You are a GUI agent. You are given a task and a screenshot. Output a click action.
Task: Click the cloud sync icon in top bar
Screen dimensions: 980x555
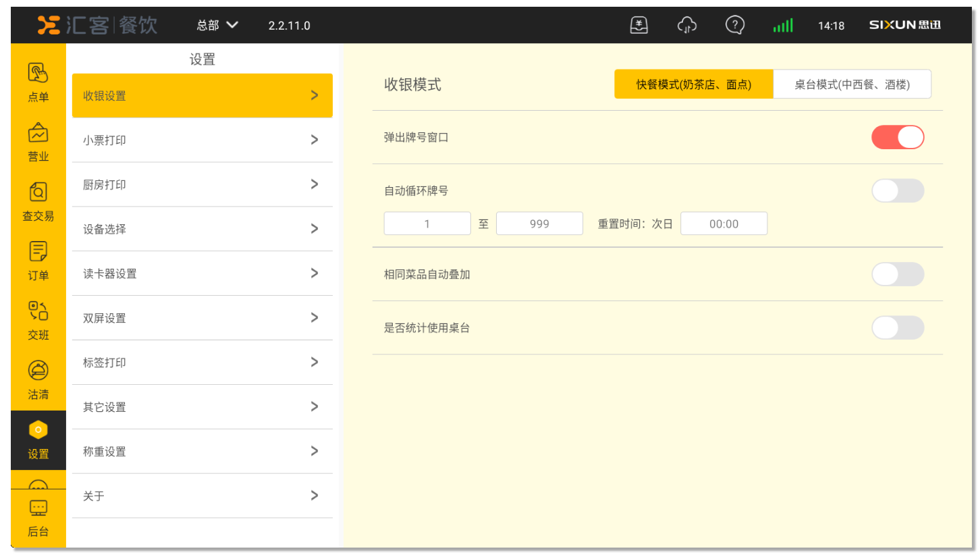(686, 26)
